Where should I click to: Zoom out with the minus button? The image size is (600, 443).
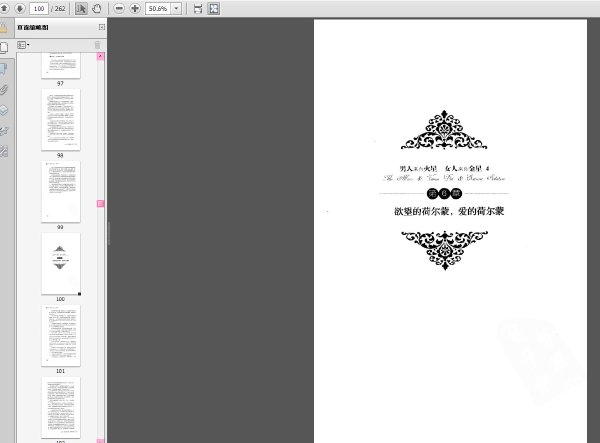point(119,8)
